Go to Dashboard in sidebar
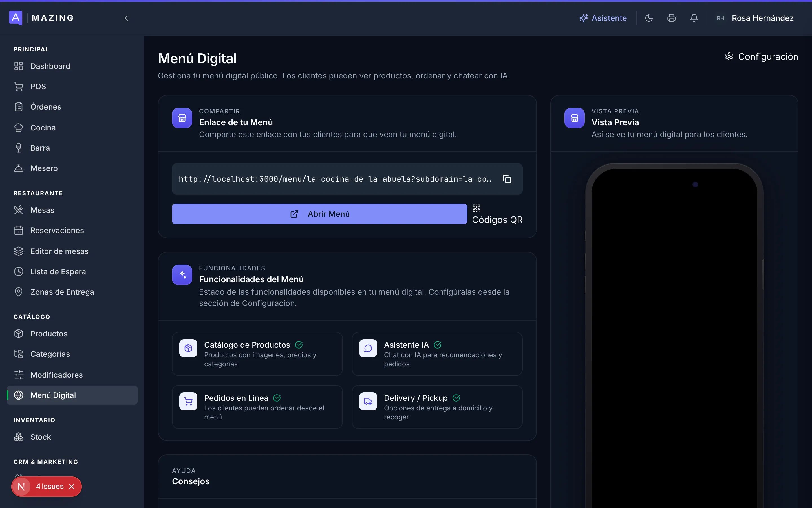This screenshot has height=508, width=812. point(72,66)
